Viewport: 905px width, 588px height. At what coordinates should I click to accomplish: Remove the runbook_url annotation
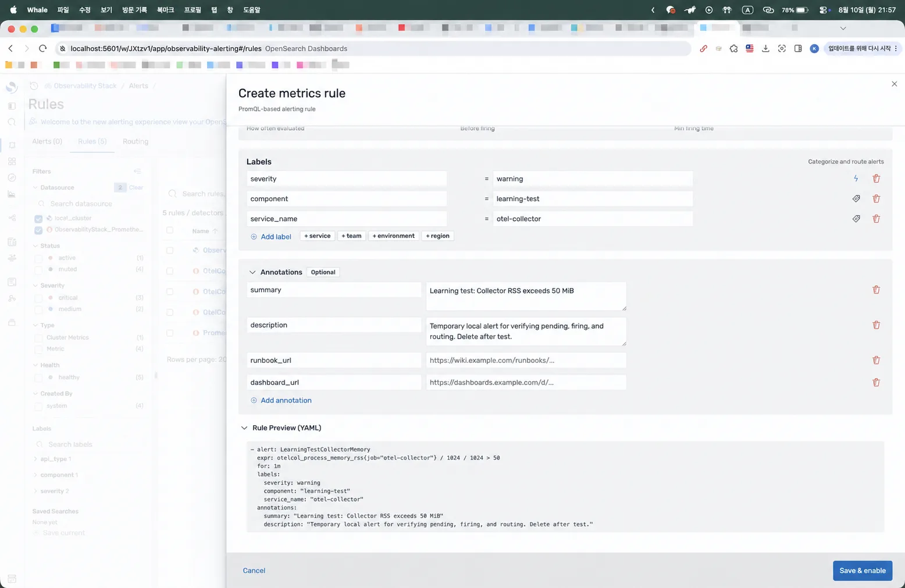(x=876, y=360)
